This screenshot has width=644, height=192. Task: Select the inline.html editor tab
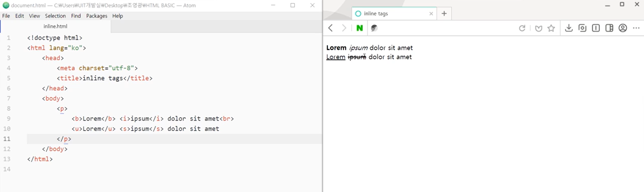(x=55, y=26)
